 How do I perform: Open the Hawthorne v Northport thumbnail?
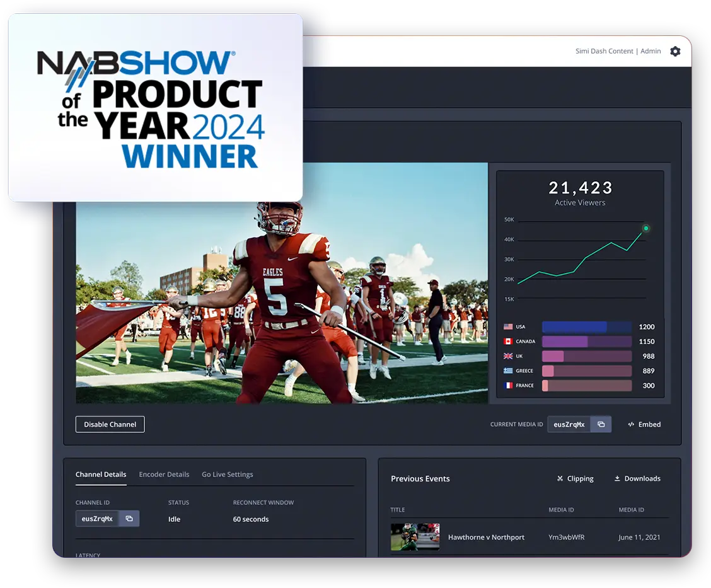415,537
